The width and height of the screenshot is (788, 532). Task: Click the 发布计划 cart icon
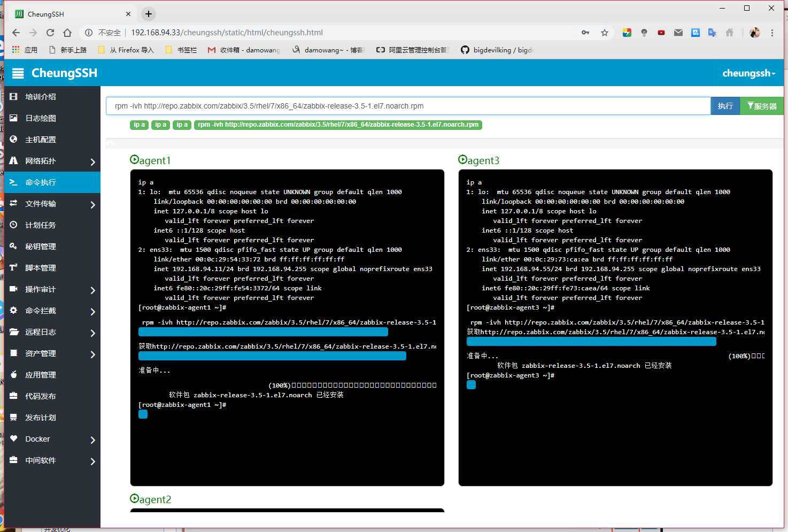click(x=14, y=417)
